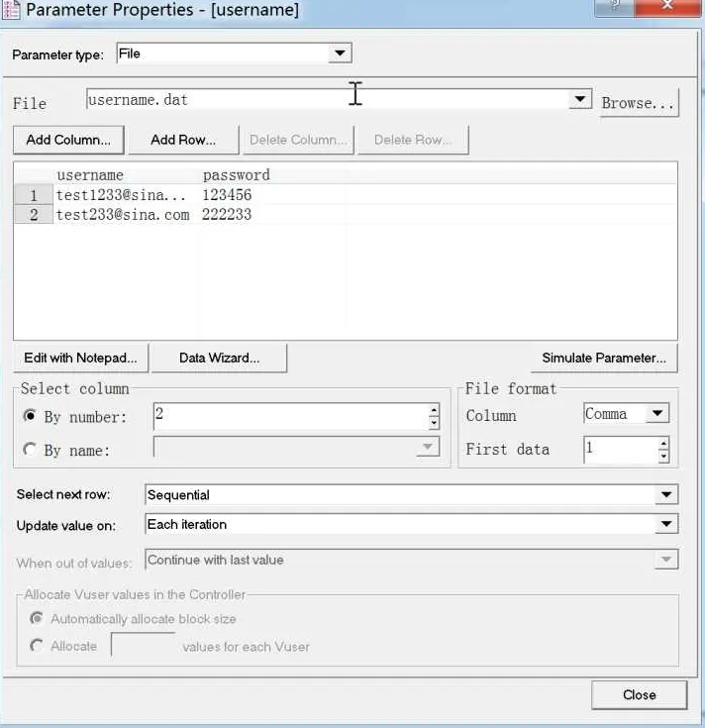The width and height of the screenshot is (705, 728).
Task: Open Select next row Sequential dropdown
Action: pos(666,494)
